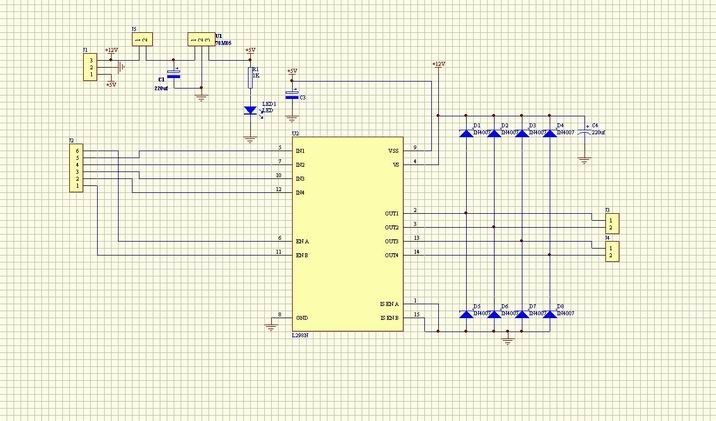
Task: Click the +12V power label above VS
Action: click(437, 64)
